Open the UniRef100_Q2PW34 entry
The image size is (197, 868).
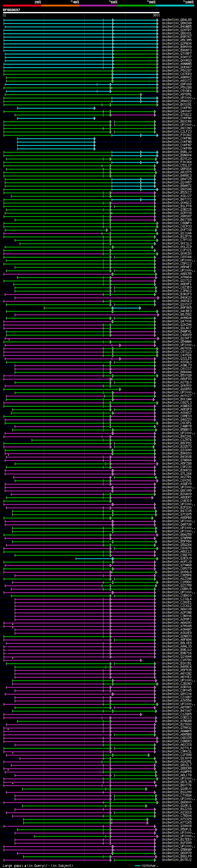[x=177, y=43]
